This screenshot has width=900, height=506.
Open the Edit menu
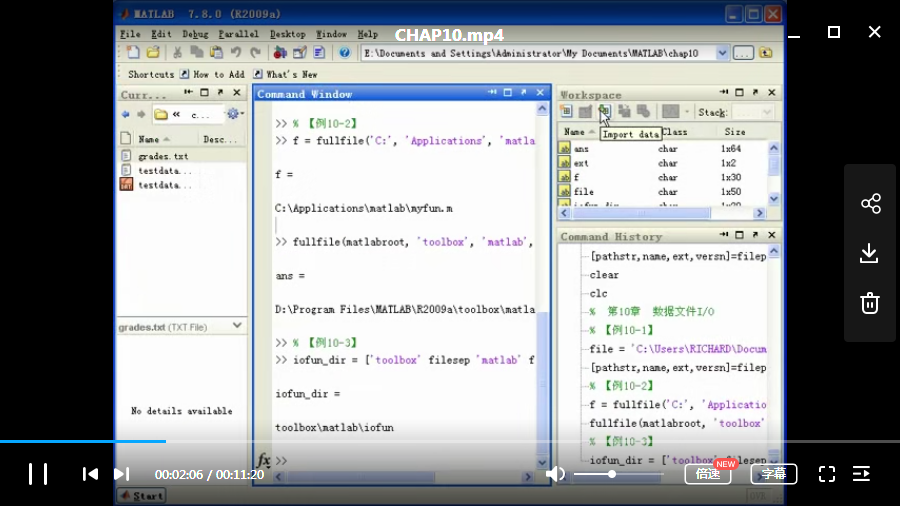(x=161, y=34)
